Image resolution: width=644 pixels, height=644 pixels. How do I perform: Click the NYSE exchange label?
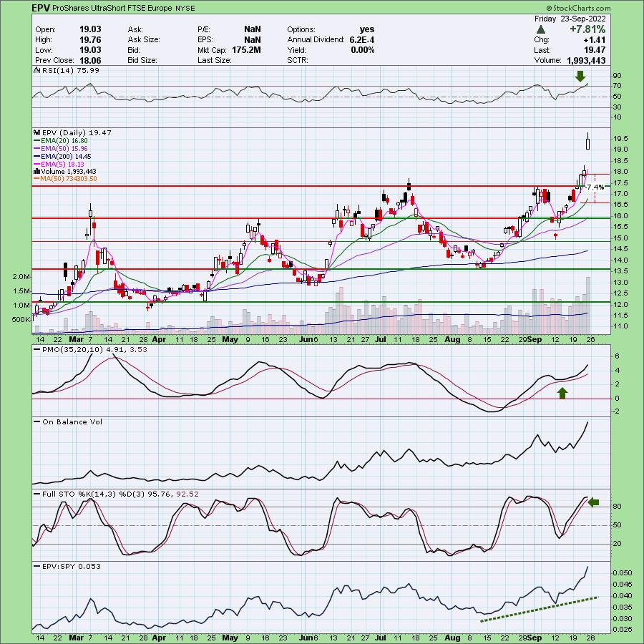coord(185,8)
